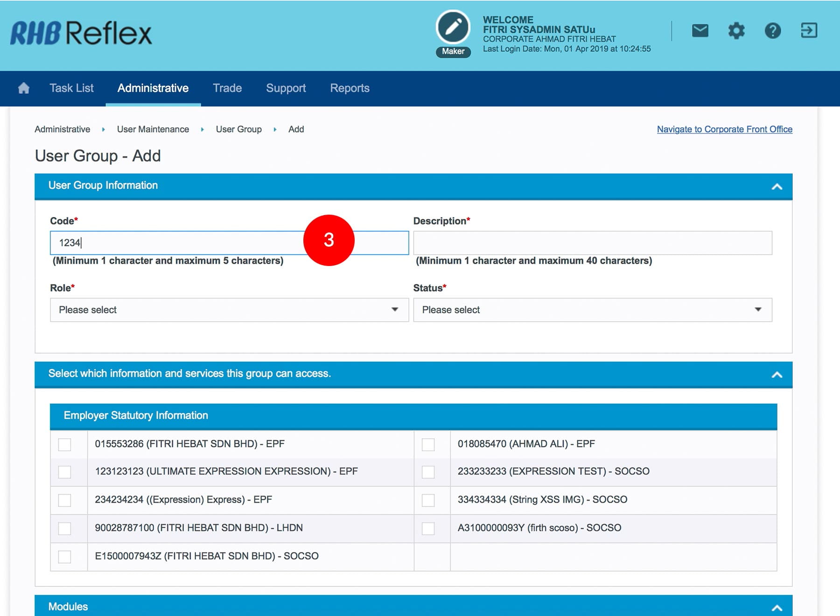
Task: Click the logout exit icon
Action: tap(809, 31)
